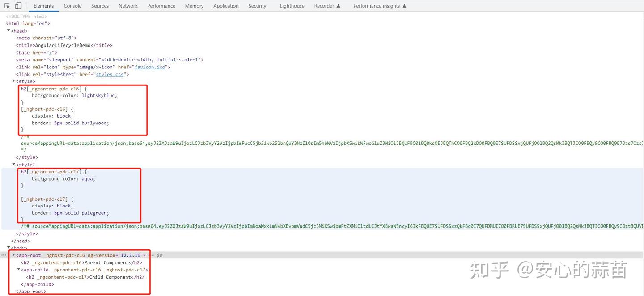Select the Inspect element tool icon
This screenshot has height=296, width=644.
pos(7,5)
